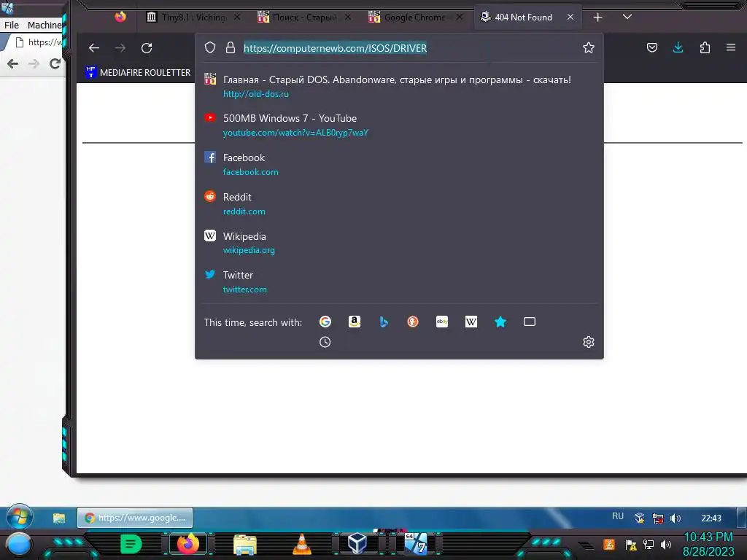Open the Wikipedia suggestion
The image size is (747, 560).
tap(399, 243)
